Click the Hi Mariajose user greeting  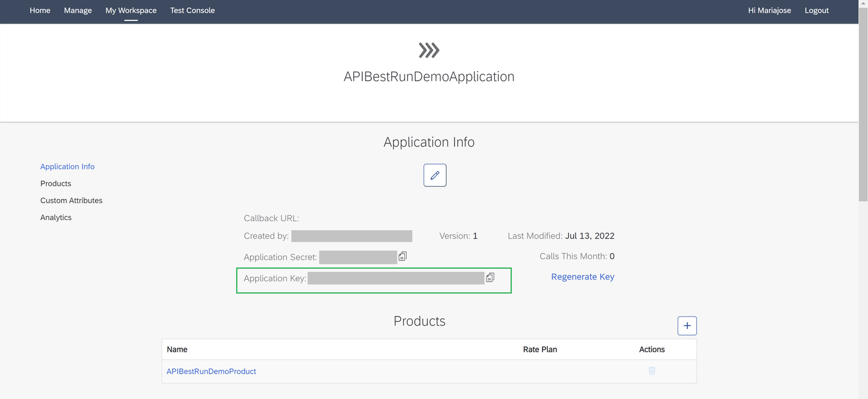(x=770, y=10)
